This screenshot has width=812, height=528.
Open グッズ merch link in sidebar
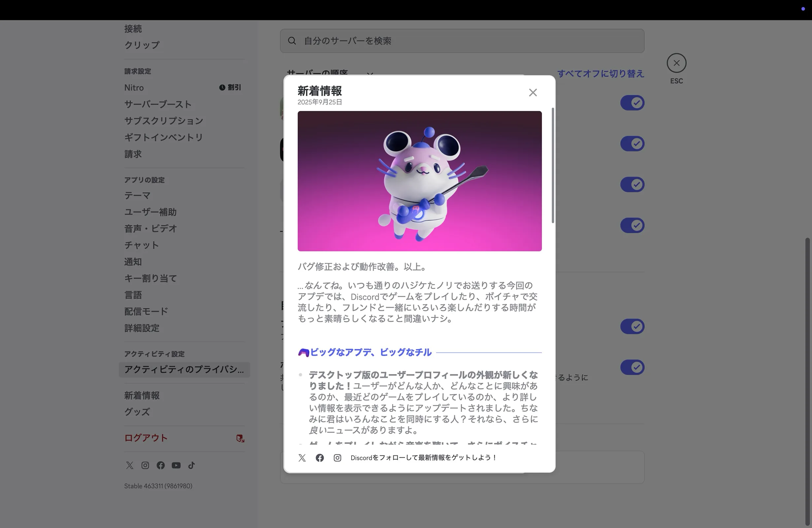pyautogui.click(x=137, y=412)
